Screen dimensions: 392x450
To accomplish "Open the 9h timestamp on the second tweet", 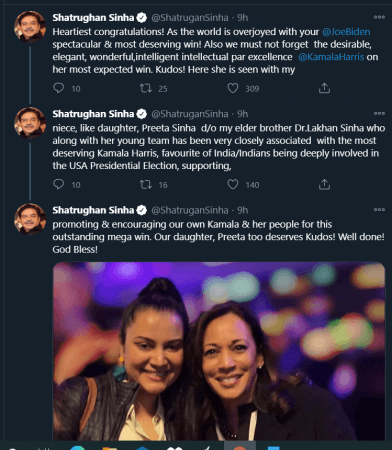I will (243, 114).
